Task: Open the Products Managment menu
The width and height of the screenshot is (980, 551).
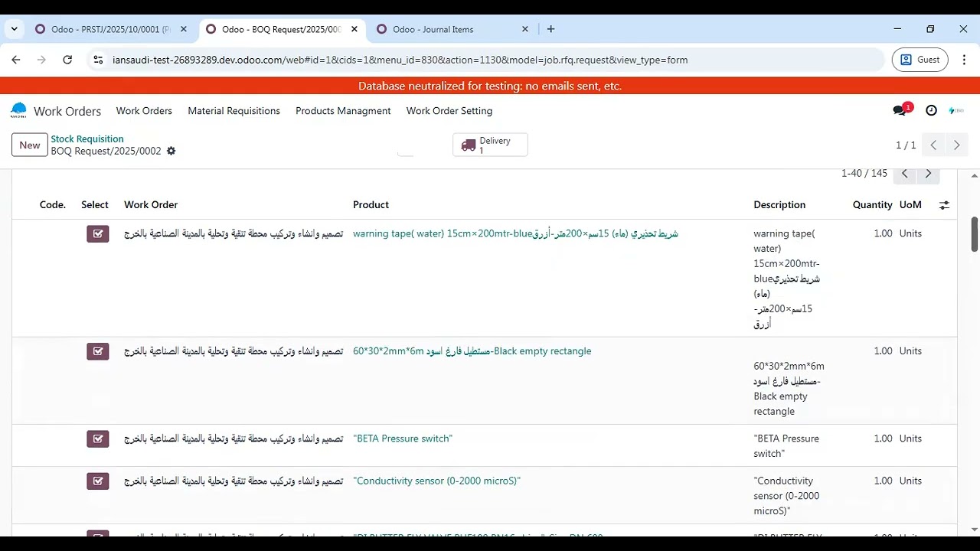Action: 343,111
